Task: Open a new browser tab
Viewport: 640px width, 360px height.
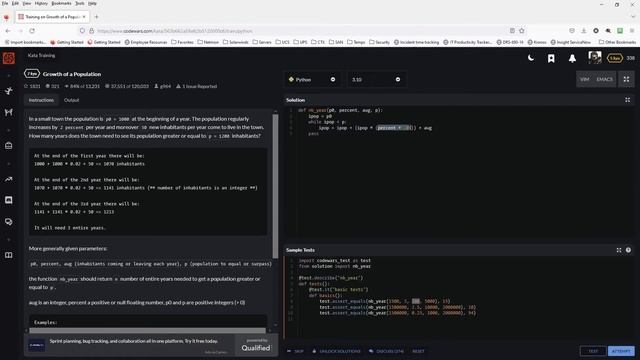Action: pos(97,17)
